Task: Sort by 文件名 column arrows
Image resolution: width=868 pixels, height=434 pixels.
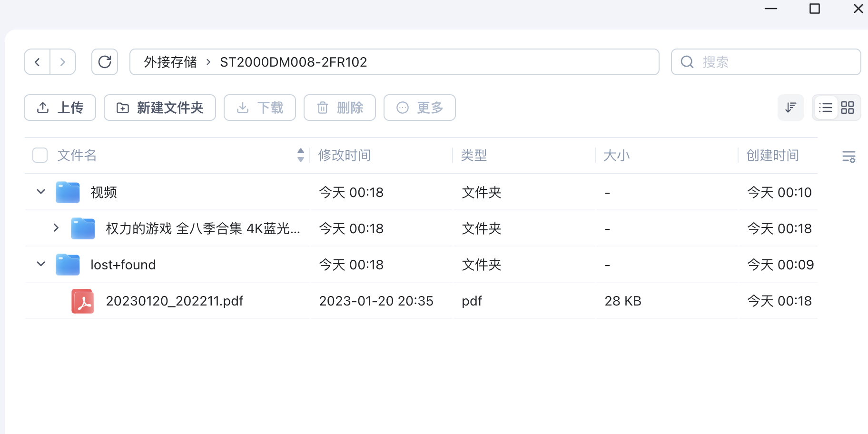Action: tap(300, 155)
